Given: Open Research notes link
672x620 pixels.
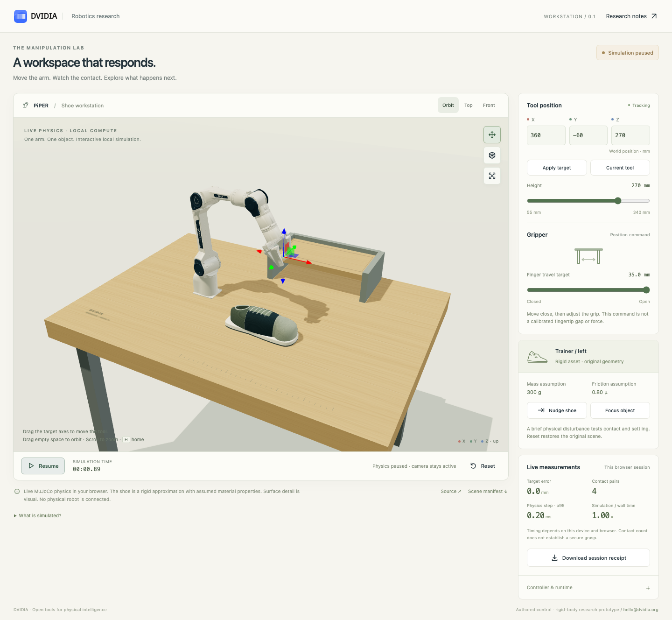Looking at the screenshot, I should click(x=631, y=16).
